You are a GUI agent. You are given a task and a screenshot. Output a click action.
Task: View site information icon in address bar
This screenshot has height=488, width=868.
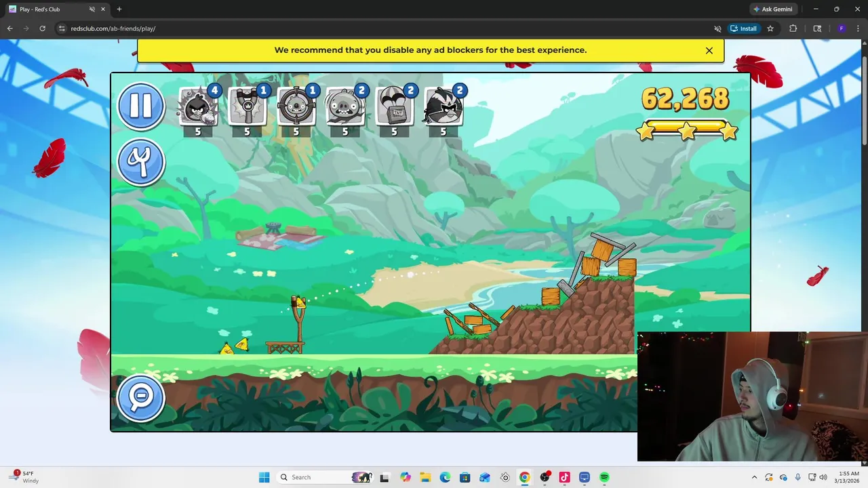click(x=62, y=28)
